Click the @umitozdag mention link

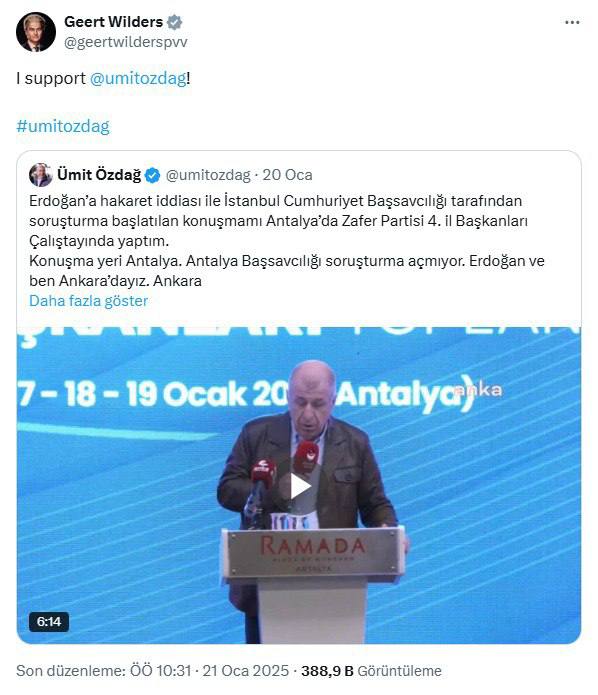(138, 78)
